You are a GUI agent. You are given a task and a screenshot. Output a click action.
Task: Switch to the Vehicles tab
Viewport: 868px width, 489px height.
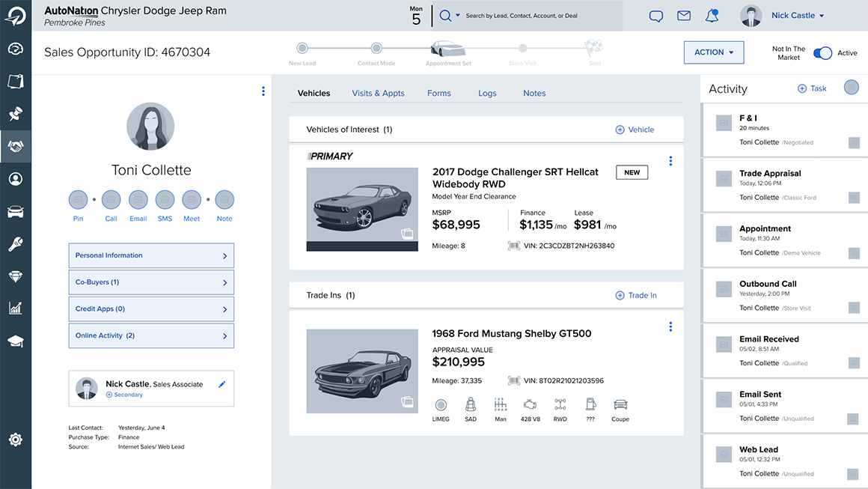point(314,93)
